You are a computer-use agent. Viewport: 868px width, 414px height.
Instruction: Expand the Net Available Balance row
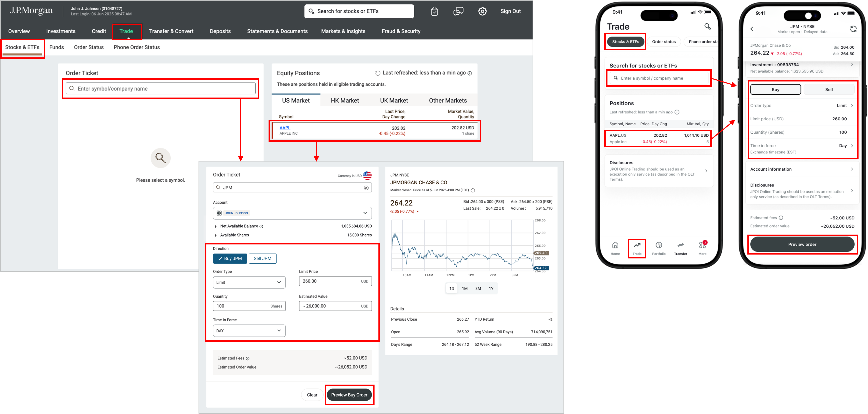(216, 226)
